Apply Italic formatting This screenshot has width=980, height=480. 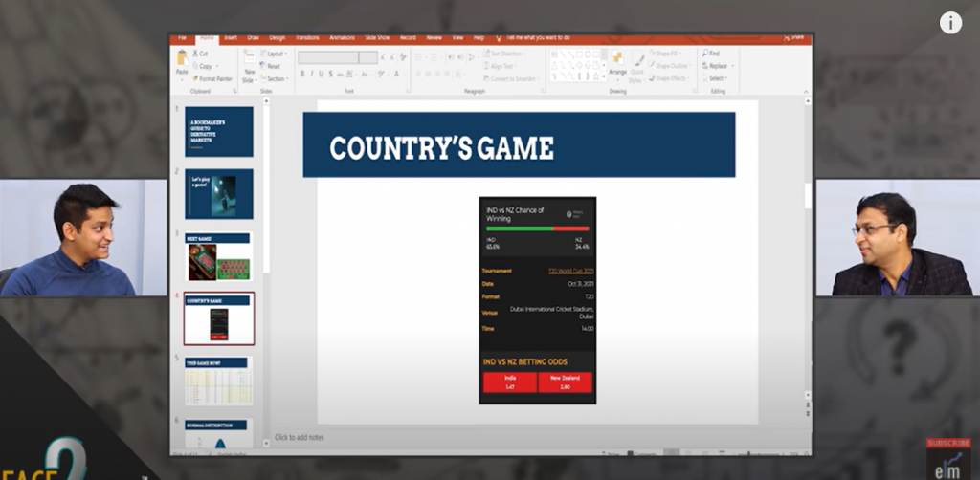pyautogui.click(x=311, y=75)
